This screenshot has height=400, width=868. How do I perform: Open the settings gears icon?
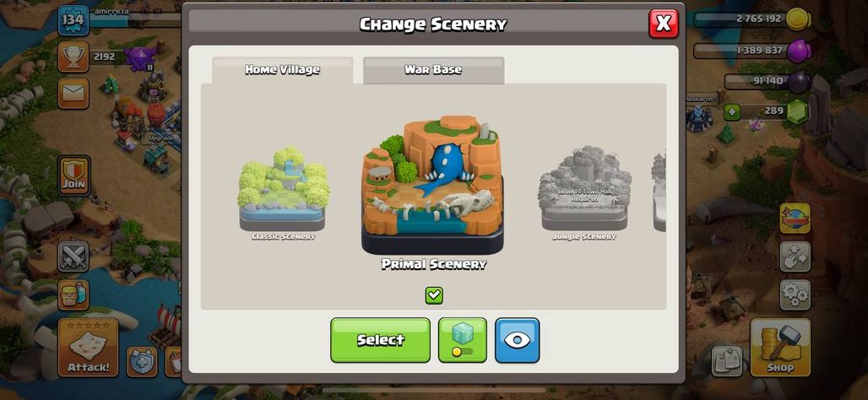(795, 295)
